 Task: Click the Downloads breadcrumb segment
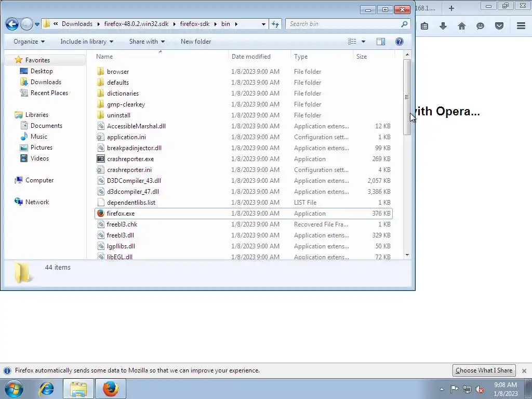click(77, 24)
